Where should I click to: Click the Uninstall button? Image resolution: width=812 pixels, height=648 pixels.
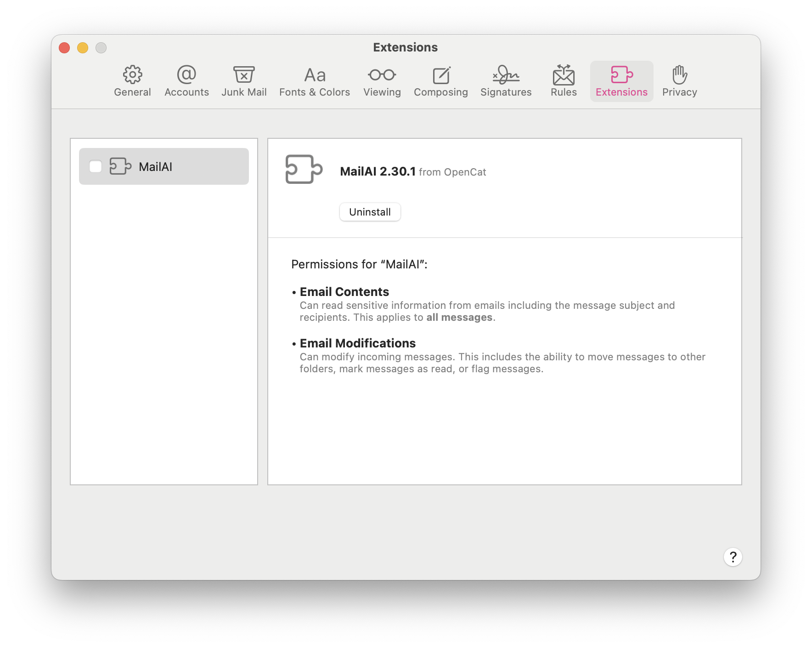click(370, 212)
